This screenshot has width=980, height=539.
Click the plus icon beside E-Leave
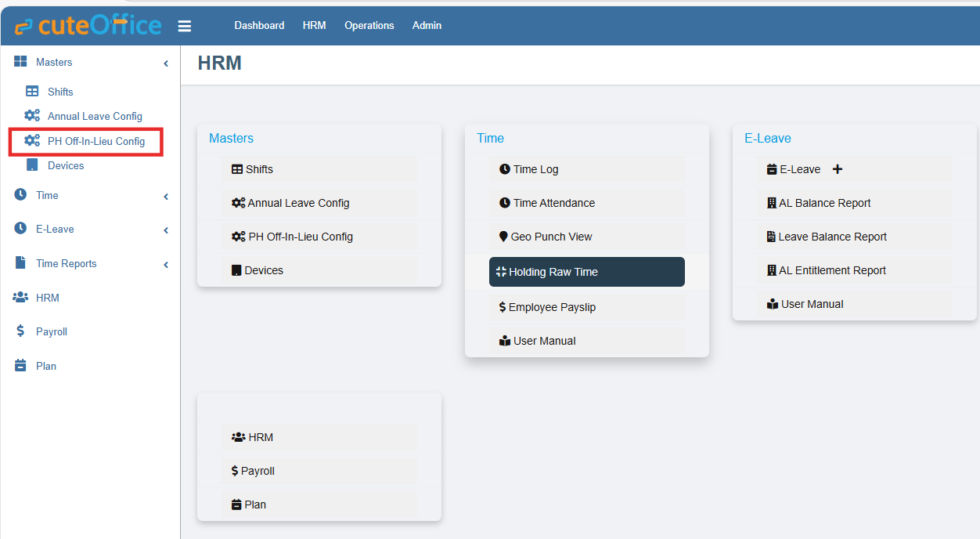coord(838,169)
